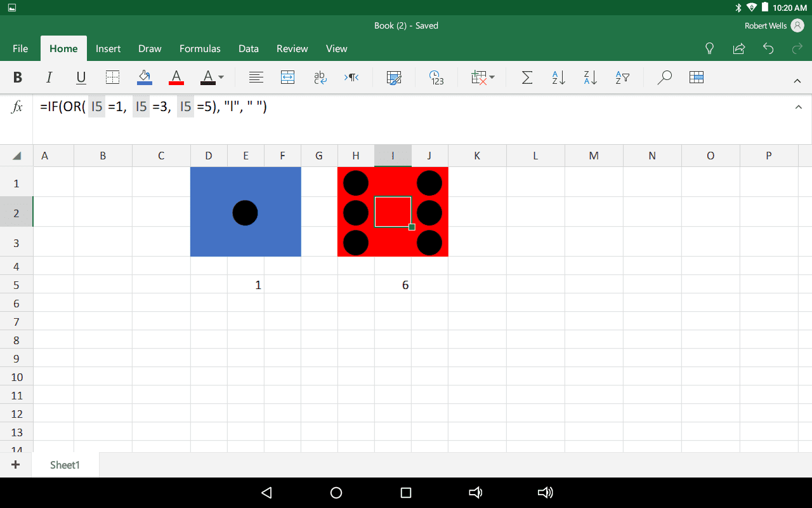
Task: Open the Cell Styles icon
Action: pos(394,77)
